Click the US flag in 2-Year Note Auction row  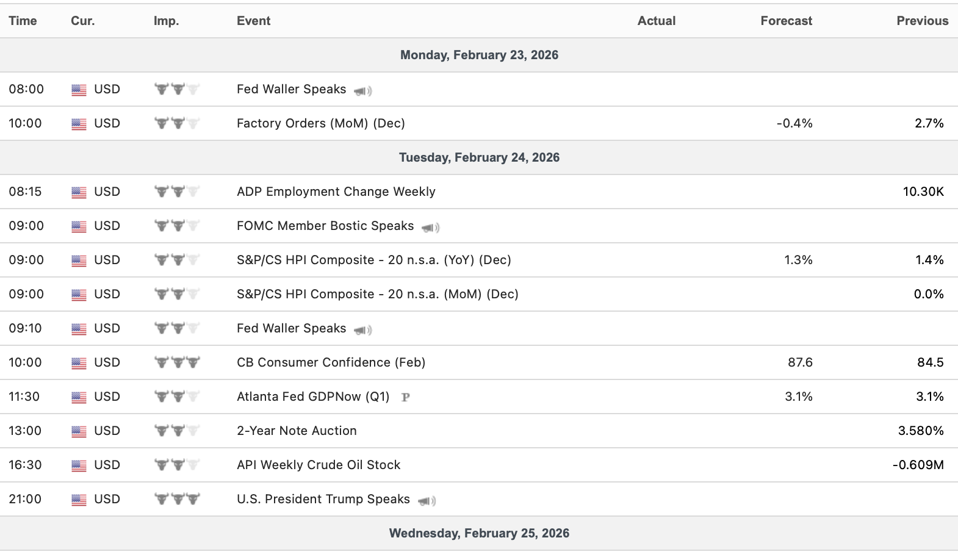pyautogui.click(x=79, y=431)
